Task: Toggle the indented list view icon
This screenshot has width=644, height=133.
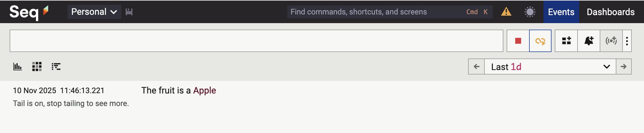Action: coord(56,66)
